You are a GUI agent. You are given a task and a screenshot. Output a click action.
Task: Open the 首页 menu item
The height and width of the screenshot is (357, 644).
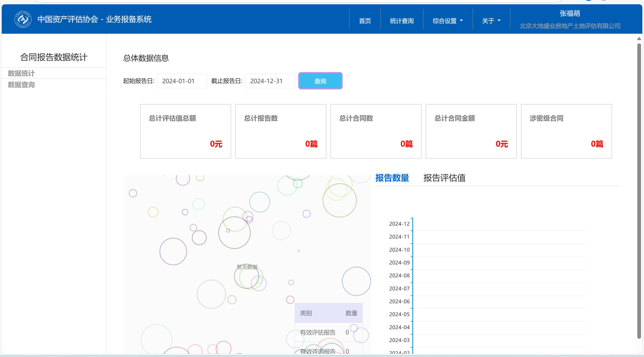point(365,21)
